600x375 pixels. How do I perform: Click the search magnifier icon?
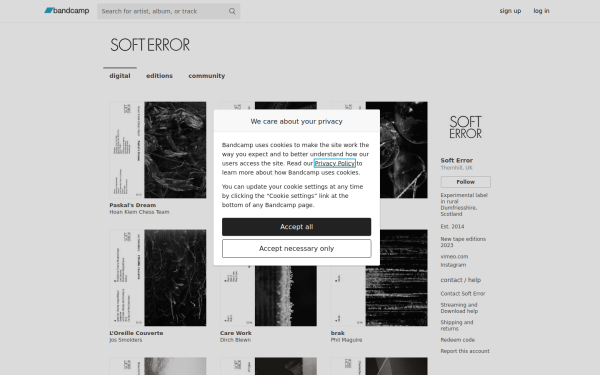[x=232, y=11]
